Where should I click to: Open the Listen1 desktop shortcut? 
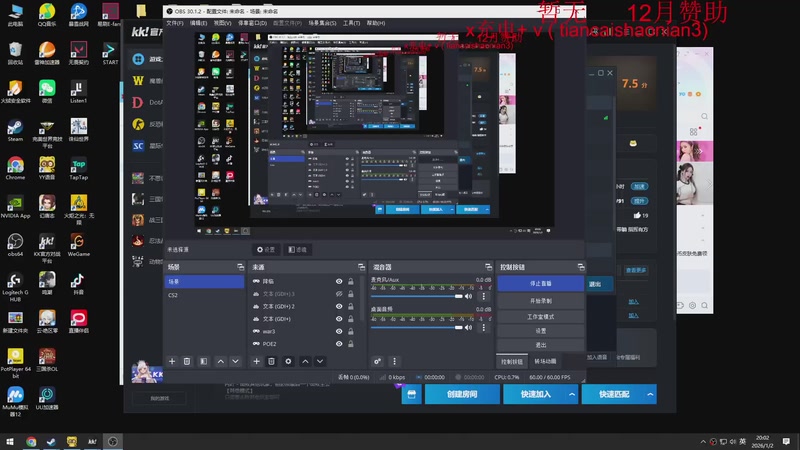pyautogui.click(x=78, y=92)
